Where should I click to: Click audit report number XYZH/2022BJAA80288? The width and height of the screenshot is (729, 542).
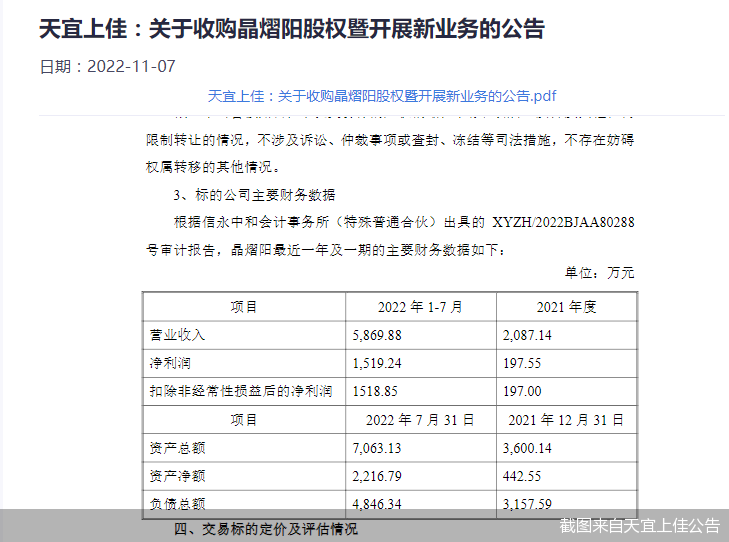[563, 222]
